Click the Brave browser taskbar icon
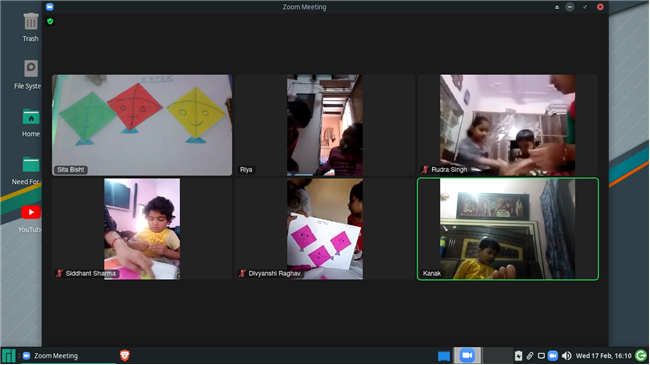The width and height of the screenshot is (650, 365). (x=124, y=355)
